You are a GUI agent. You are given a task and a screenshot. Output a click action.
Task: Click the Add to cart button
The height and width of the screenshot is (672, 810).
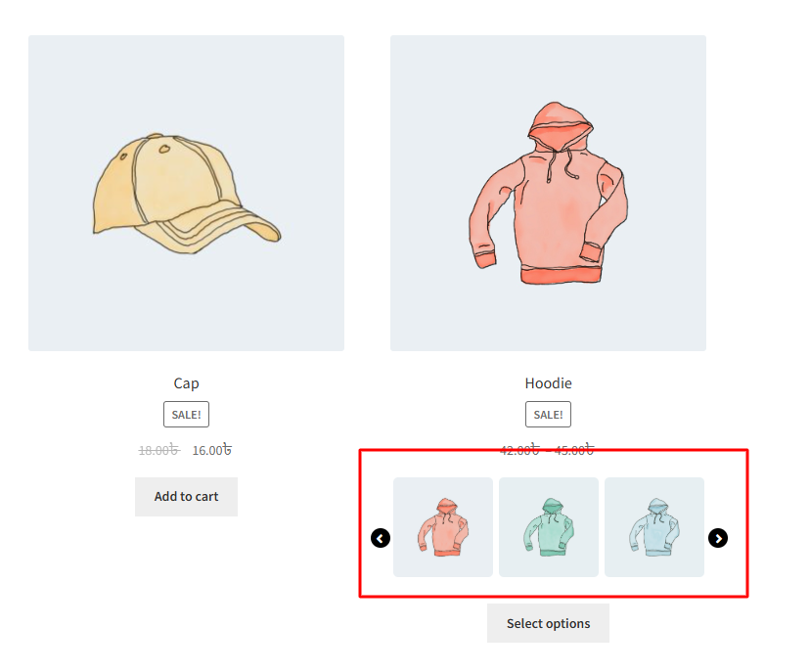click(x=186, y=497)
